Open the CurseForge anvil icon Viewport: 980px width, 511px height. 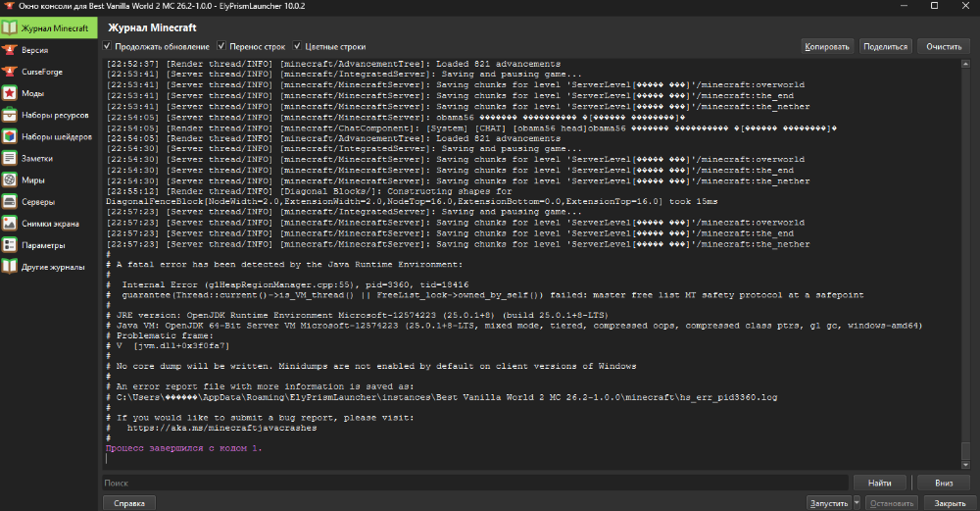tap(10, 72)
